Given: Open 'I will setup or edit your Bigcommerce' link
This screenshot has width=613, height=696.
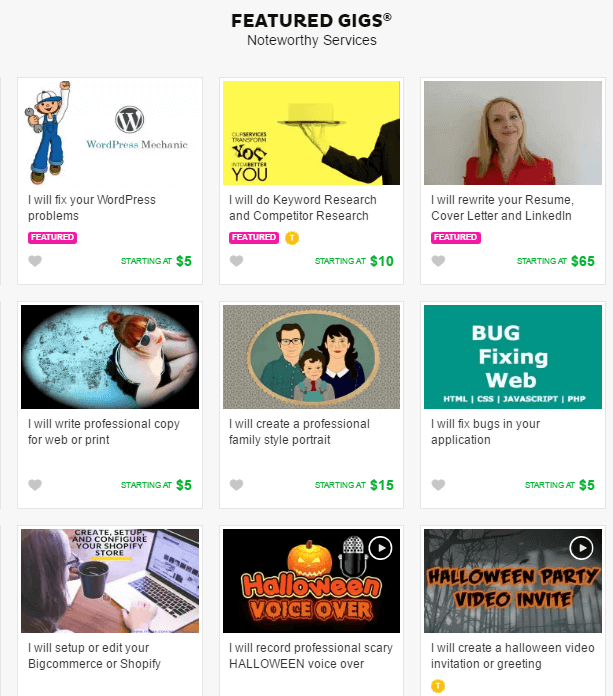Looking at the screenshot, I should coord(94,656).
